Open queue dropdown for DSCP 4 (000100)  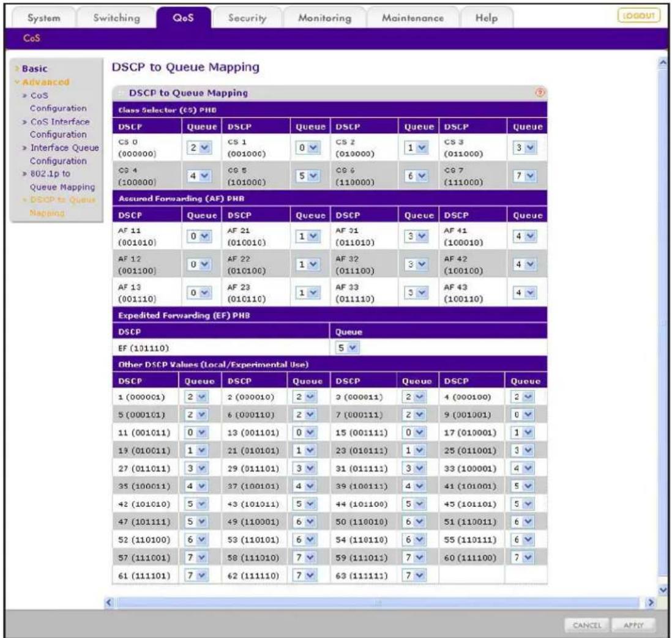click(x=523, y=397)
